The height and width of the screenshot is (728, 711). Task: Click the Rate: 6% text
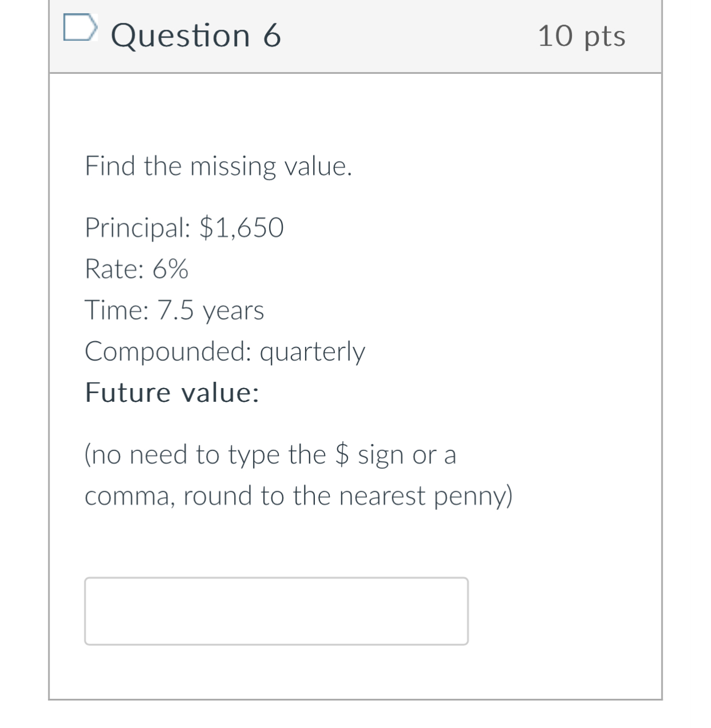(x=137, y=269)
